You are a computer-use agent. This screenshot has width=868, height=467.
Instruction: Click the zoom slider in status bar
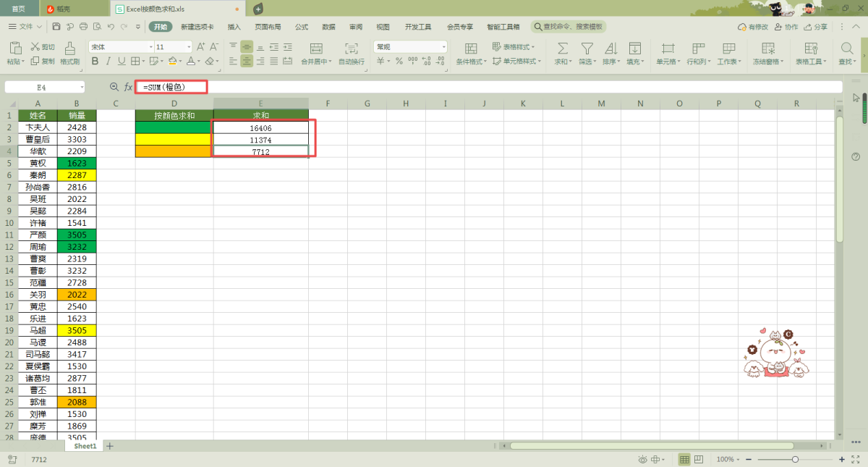pos(795,460)
